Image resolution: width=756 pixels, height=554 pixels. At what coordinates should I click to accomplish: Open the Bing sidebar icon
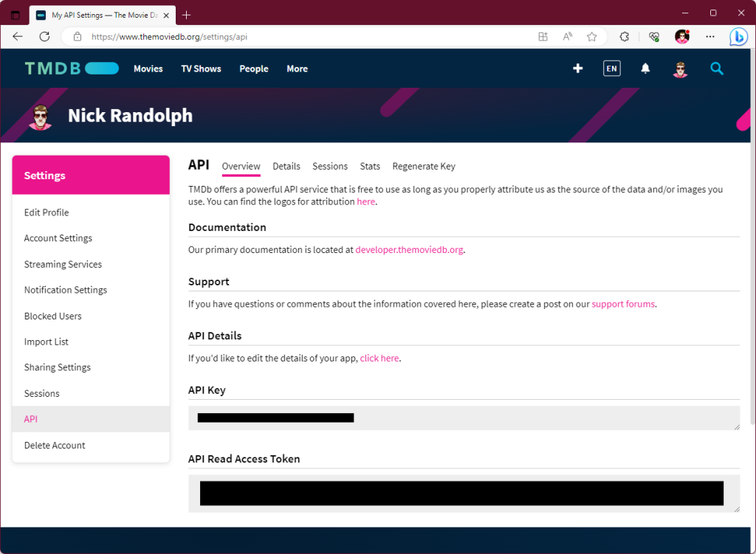coord(738,36)
